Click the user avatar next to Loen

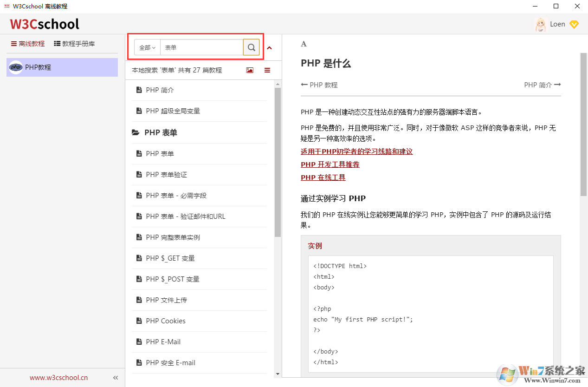540,24
